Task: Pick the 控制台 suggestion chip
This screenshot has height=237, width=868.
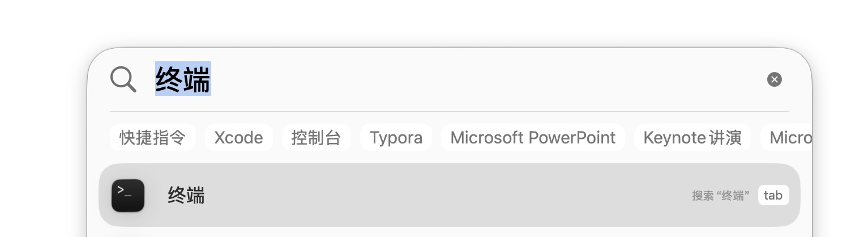Action: 316,138
